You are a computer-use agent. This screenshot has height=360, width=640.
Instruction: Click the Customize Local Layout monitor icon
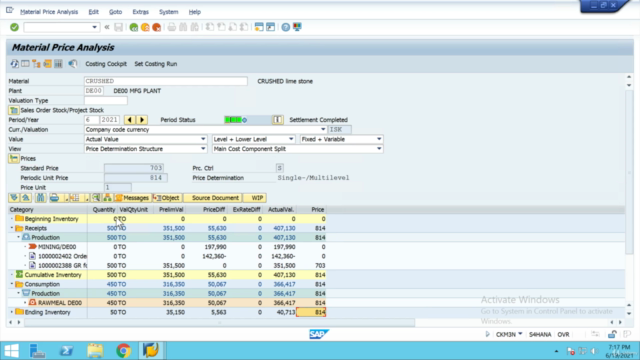(297, 27)
